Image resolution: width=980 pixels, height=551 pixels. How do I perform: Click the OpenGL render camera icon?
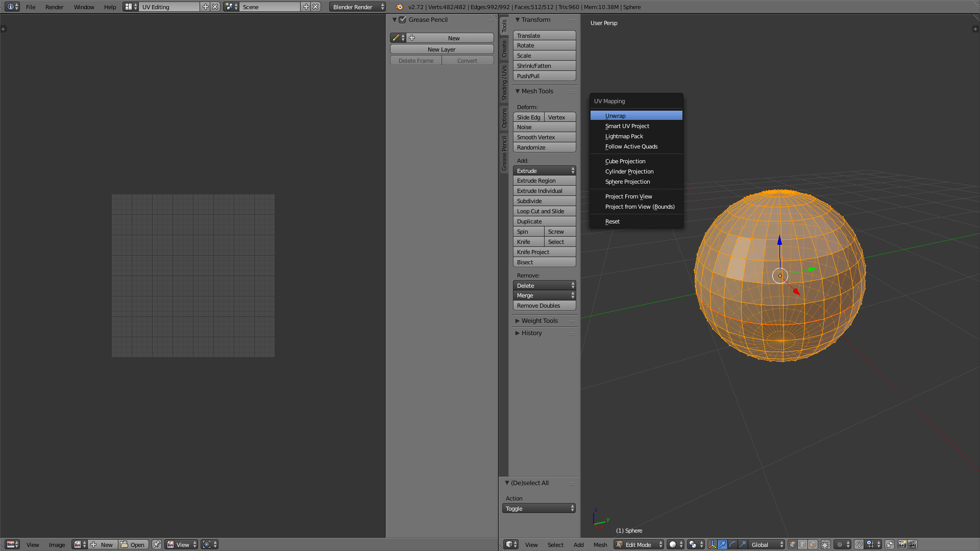[902, 544]
